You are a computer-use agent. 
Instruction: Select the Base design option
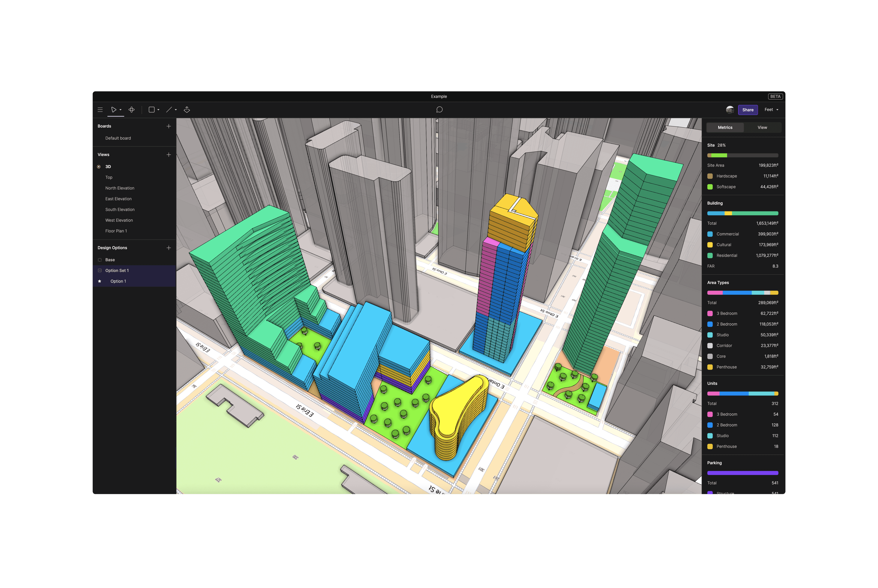click(110, 259)
